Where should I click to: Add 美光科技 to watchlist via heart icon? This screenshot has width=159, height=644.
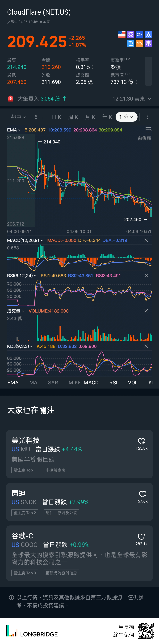click(x=141, y=441)
